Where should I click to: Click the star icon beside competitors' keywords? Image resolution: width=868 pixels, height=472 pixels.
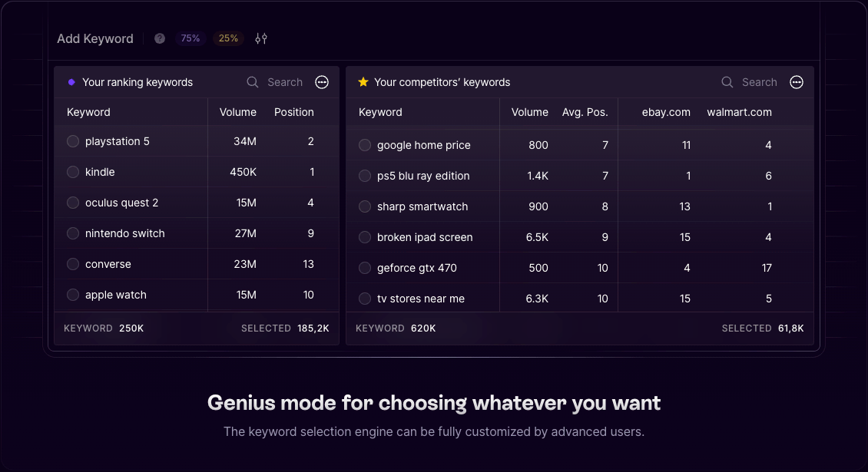(x=363, y=82)
